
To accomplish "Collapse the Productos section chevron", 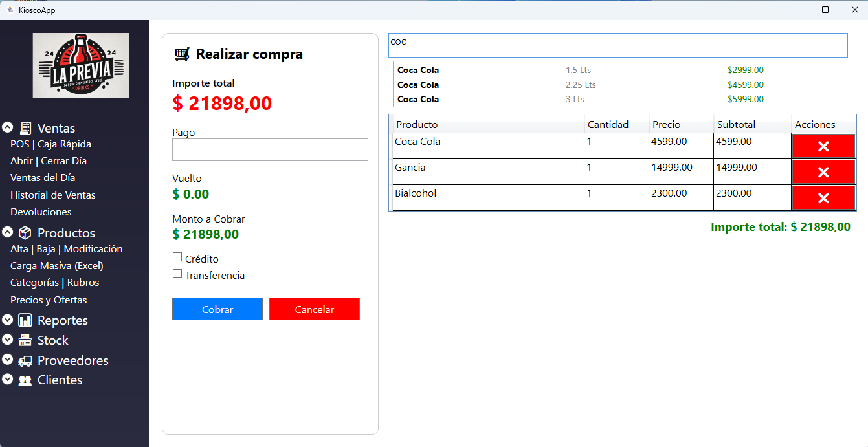I will [8, 232].
